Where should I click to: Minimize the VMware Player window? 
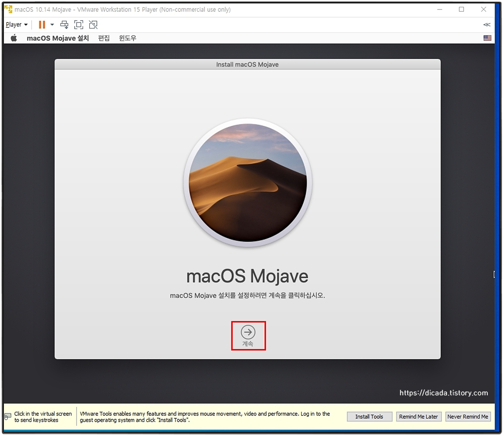[440, 9]
